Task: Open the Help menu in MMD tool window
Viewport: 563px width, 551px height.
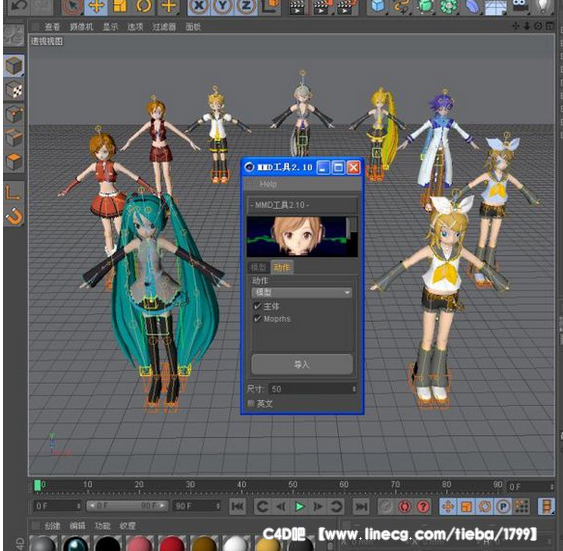Action: click(x=268, y=185)
